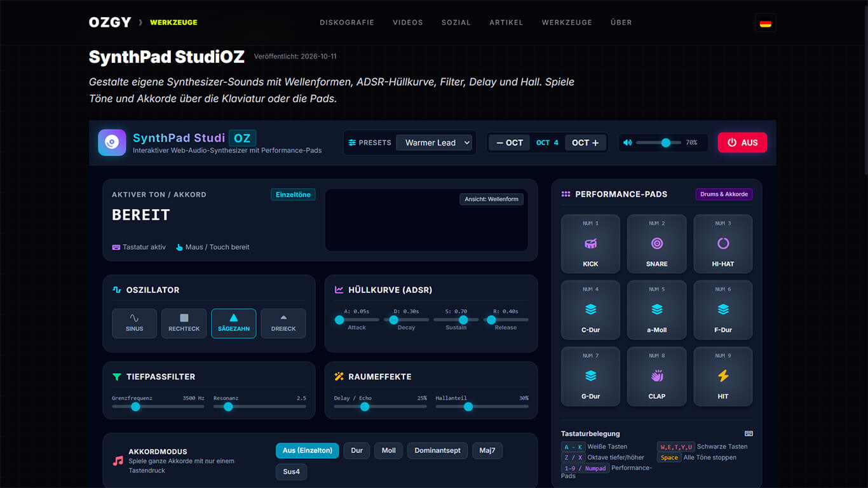Open the Warmer Lead presets dropdown
The height and width of the screenshot is (488, 868).
click(435, 143)
